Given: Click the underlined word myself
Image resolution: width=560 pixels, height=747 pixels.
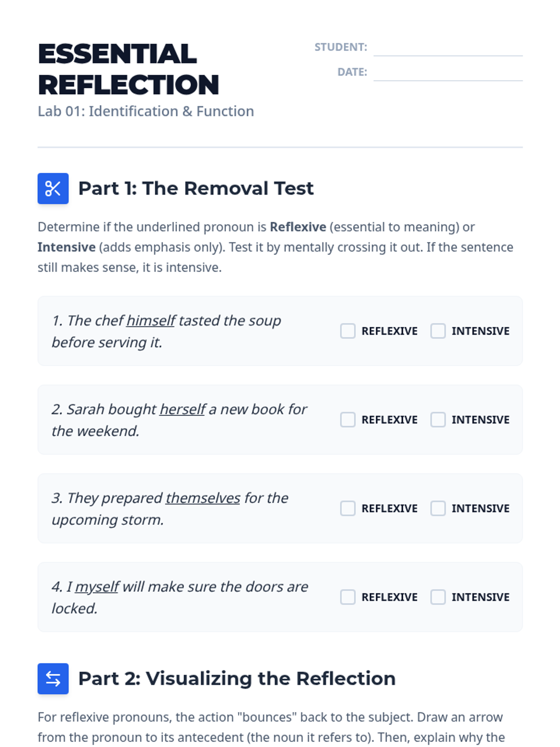Looking at the screenshot, I should coord(97,587).
